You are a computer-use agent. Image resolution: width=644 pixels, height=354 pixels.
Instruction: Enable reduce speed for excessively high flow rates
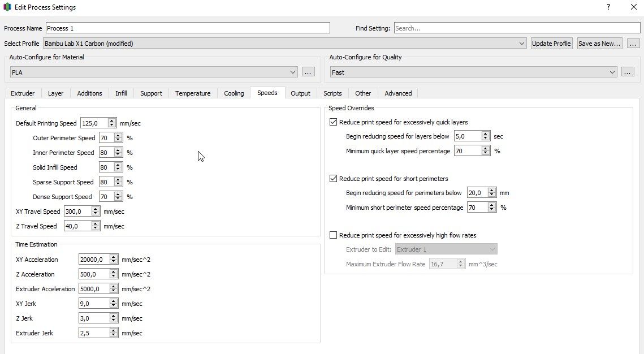[x=334, y=235]
